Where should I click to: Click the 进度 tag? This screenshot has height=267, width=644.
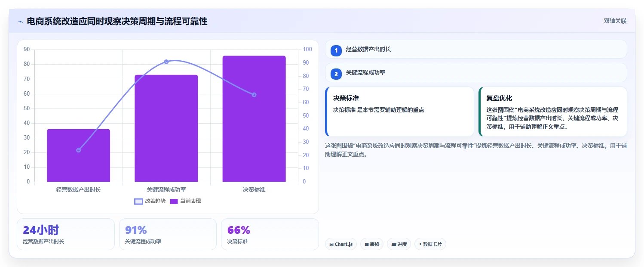399,244
